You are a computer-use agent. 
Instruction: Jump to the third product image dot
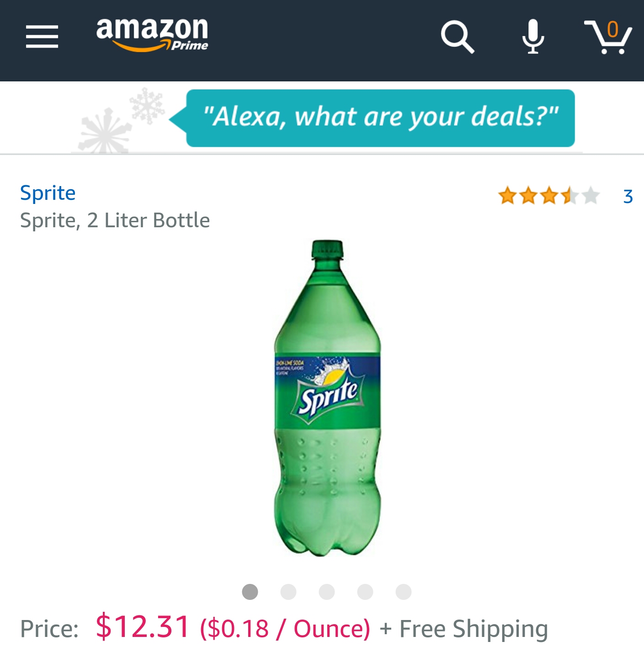(327, 592)
